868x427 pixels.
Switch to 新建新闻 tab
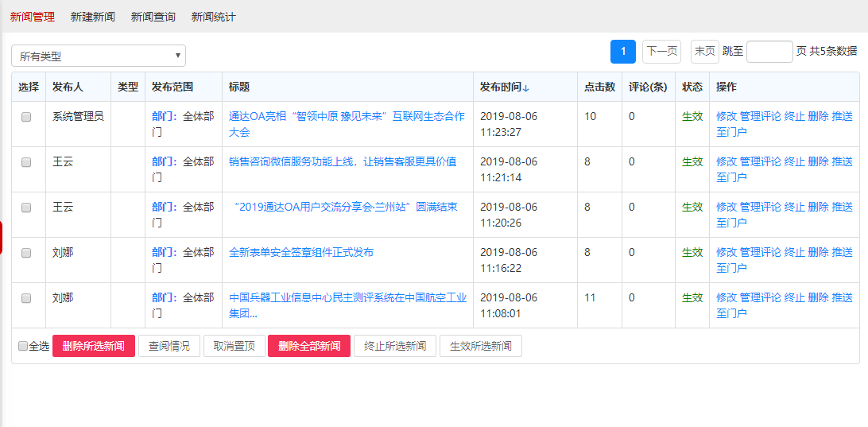pyautogui.click(x=92, y=17)
